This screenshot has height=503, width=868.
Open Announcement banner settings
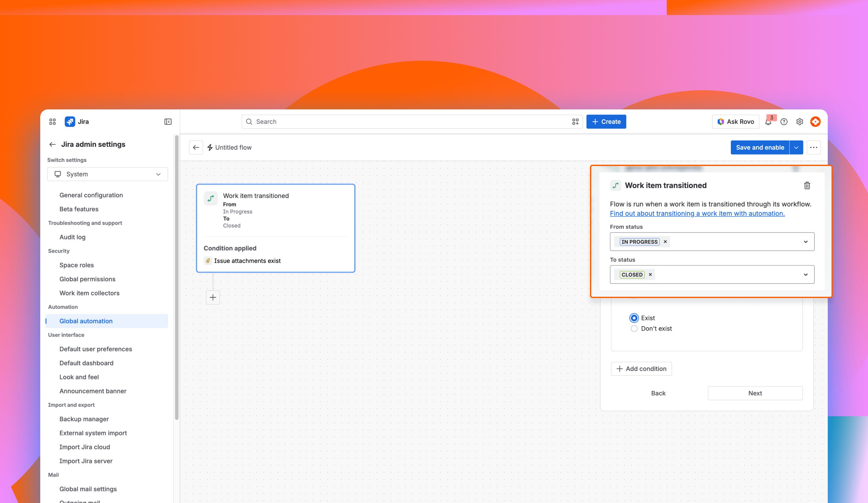93,391
